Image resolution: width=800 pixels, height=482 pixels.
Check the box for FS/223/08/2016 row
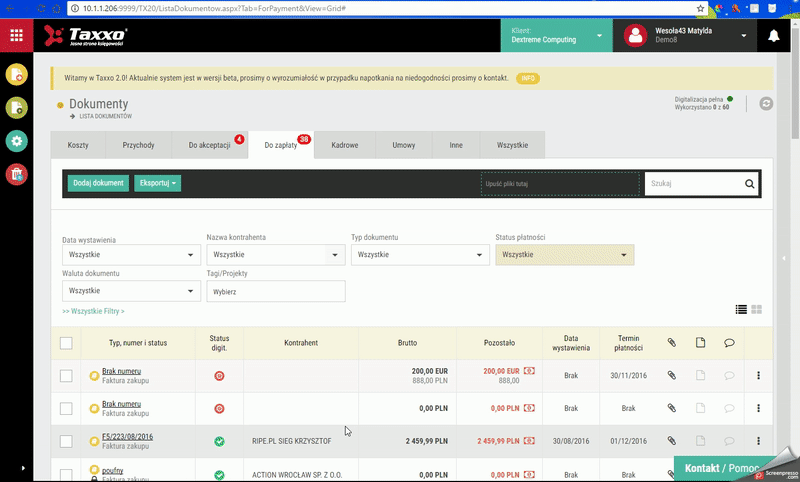66,441
